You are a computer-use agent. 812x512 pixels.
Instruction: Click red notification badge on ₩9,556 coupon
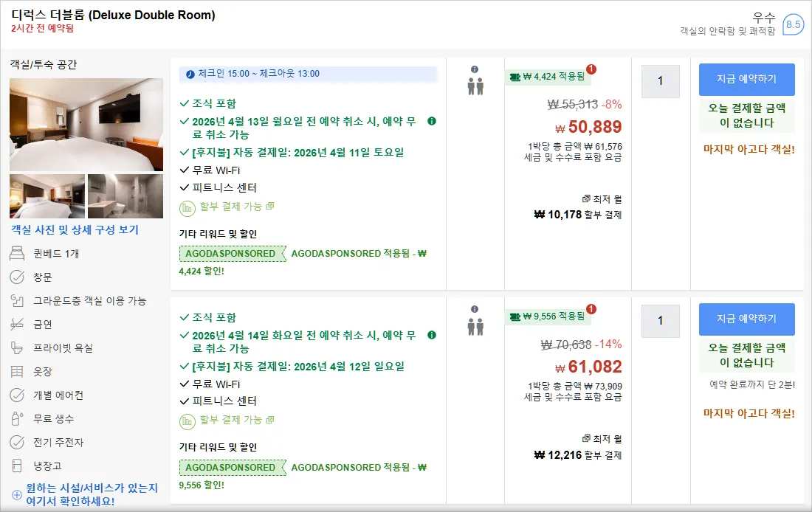[591, 309]
